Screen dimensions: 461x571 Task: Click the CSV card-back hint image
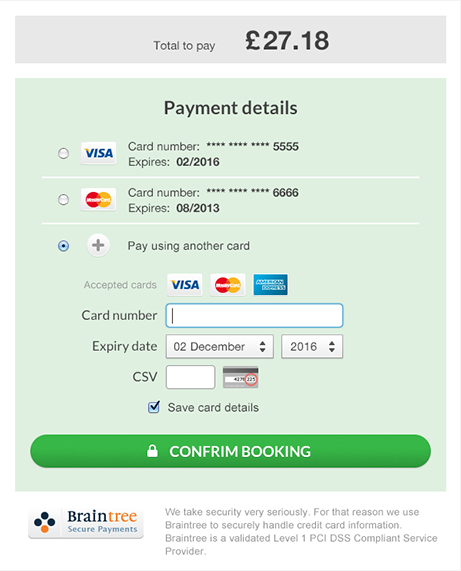[x=241, y=377]
